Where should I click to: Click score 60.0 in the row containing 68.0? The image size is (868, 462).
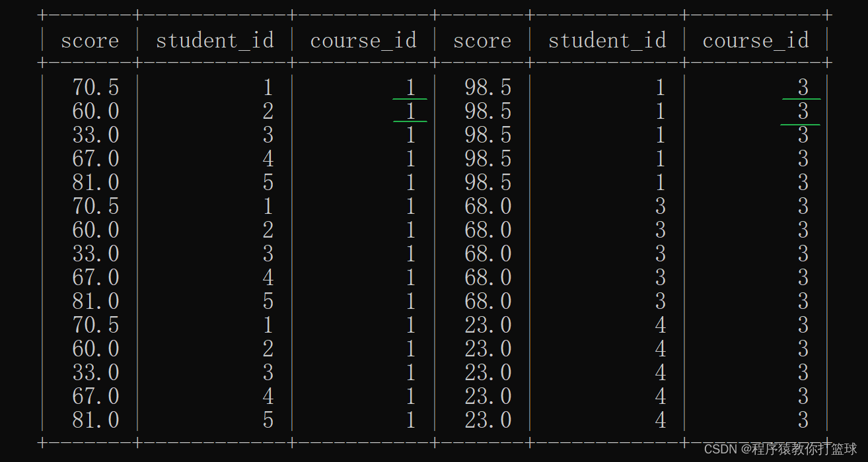[x=96, y=230]
